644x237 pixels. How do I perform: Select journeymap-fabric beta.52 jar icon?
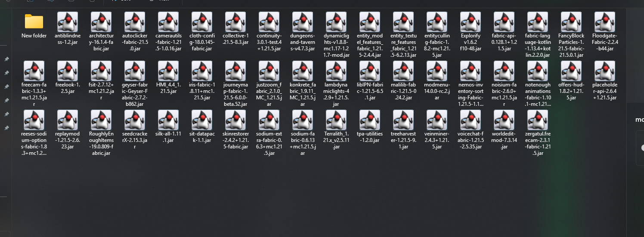235,71
